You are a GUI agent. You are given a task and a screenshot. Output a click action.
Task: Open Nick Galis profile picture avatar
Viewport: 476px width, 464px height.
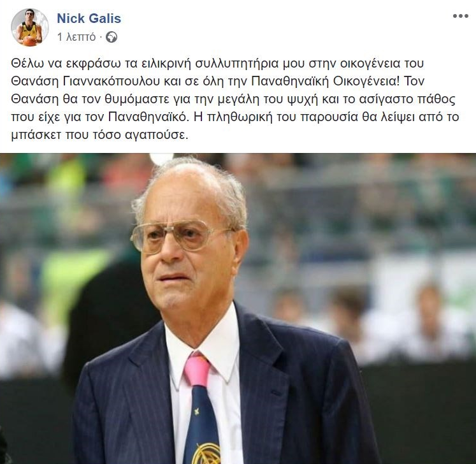30,27
